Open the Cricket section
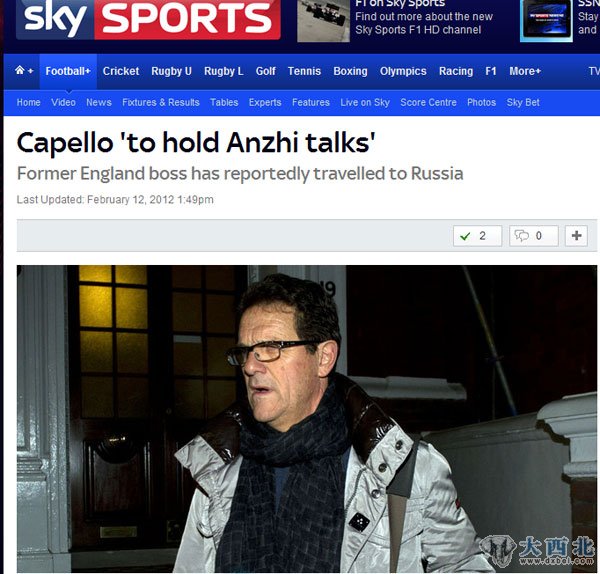Screen dimensions: 600x574 pyautogui.click(x=121, y=71)
